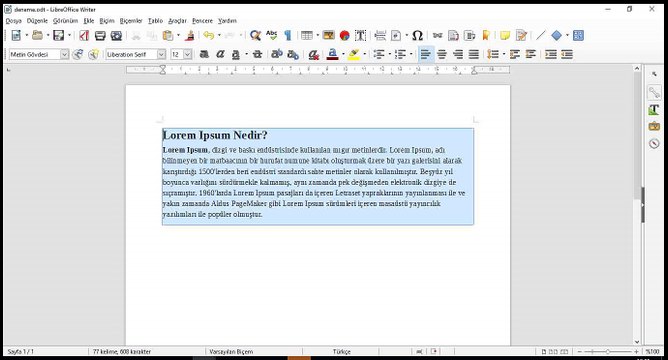This screenshot has height=360, width=668.
Task: Click the Print icon
Action: point(100,35)
